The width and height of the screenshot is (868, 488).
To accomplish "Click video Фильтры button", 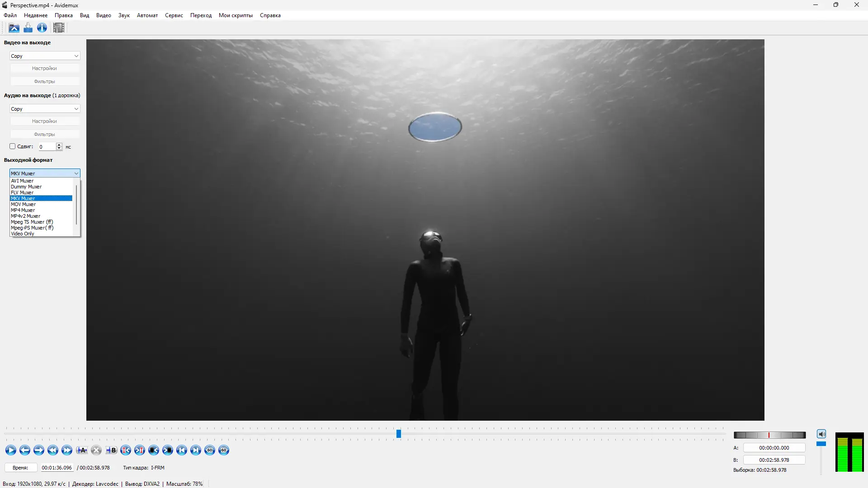I will coord(44,81).
